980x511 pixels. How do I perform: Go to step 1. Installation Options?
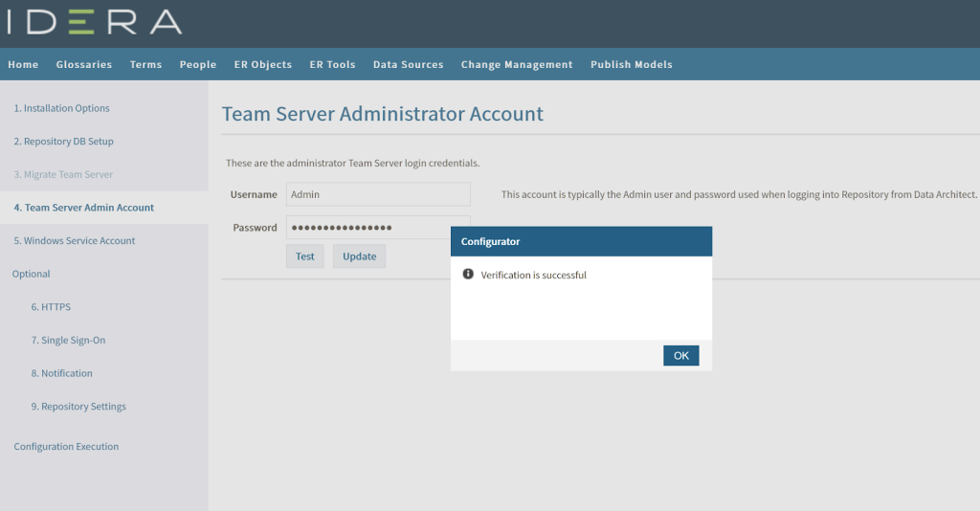point(61,108)
